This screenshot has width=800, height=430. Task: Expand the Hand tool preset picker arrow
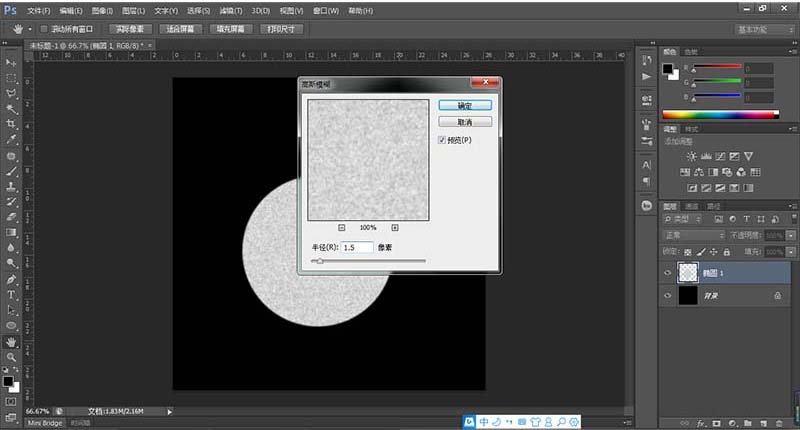30,29
